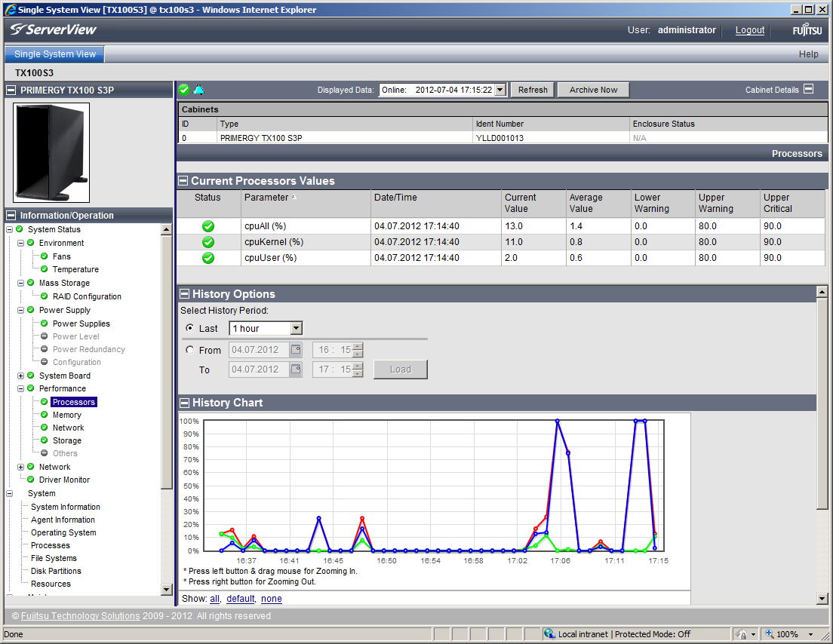Collapse the Cabinet Details minus icon
Image resolution: width=833 pixels, height=644 pixels.
808,89
